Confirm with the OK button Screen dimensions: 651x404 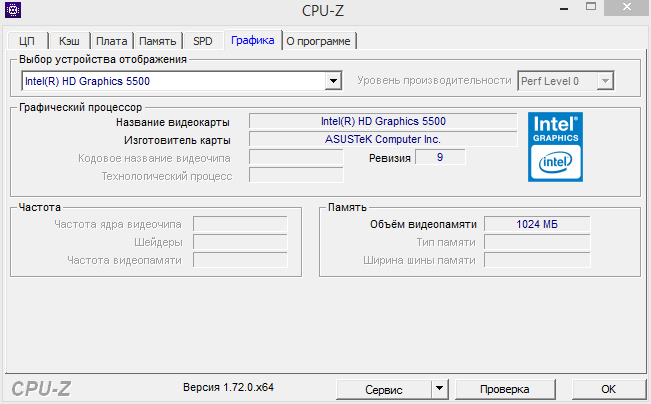[608, 389]
